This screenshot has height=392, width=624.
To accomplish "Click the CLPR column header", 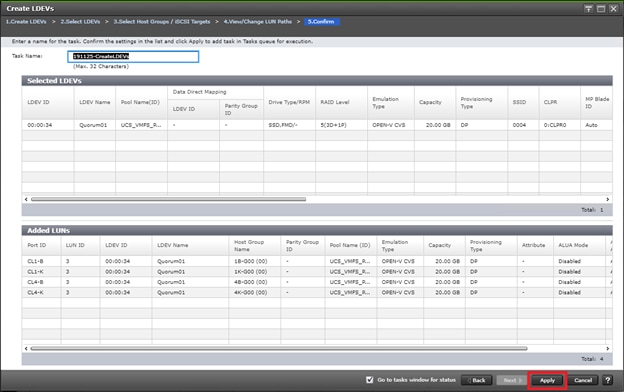I will click(560, 102).
